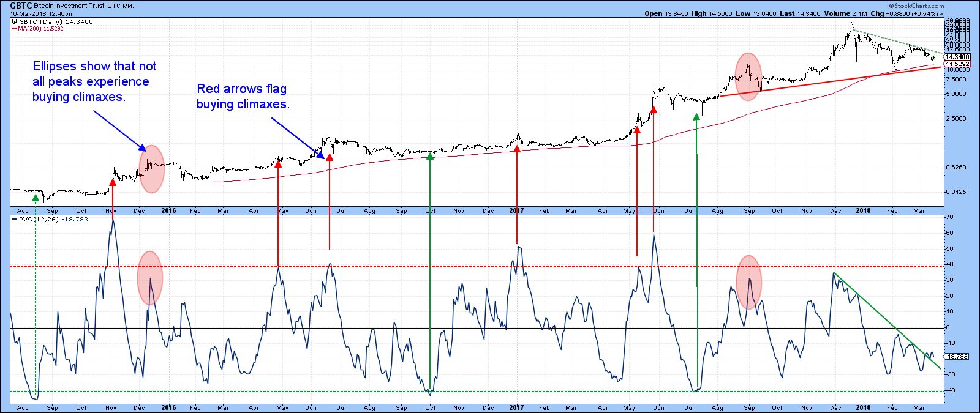Click the 2016 year label under the PVO panel
The width and height of the screenshot is (980, 413).
click(168, 407)
